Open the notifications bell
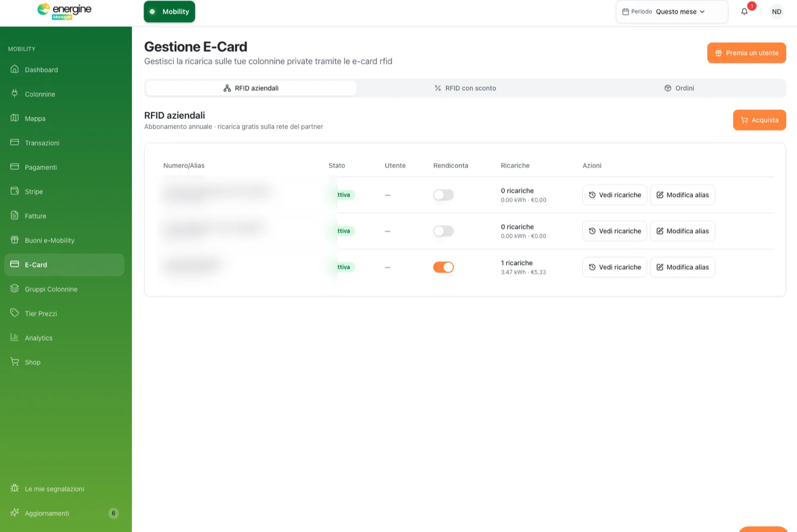797x532 pixels. [744, 12]
